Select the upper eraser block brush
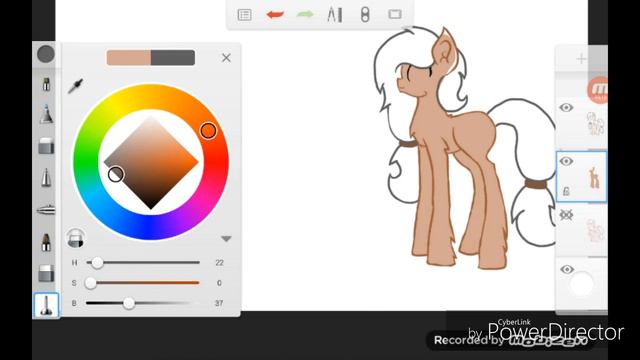 click(x=46, y=146)
